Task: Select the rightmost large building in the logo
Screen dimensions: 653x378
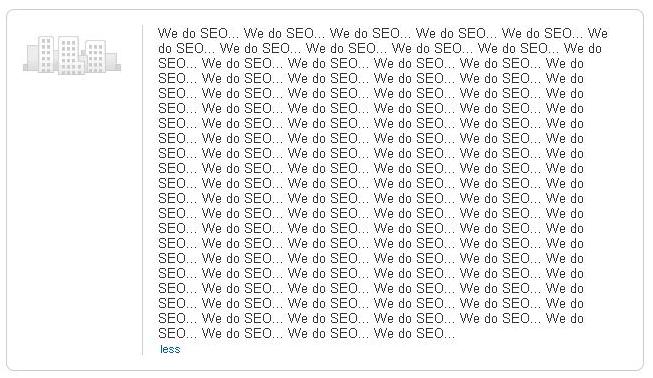Action: [96, 57]
